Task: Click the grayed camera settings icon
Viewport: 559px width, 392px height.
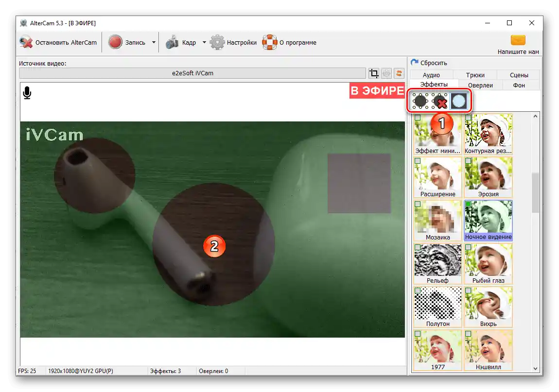Action: 386,73
